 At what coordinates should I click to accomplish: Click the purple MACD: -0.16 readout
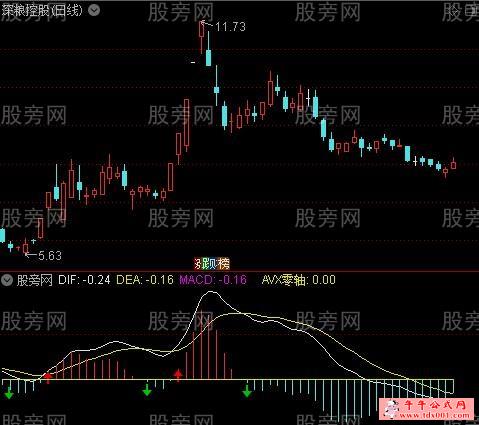pos(213,280)
